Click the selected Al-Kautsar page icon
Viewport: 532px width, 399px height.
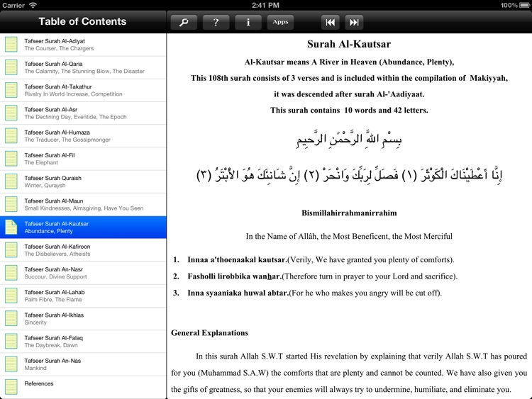pyautogui.click(x=11, y=227)
